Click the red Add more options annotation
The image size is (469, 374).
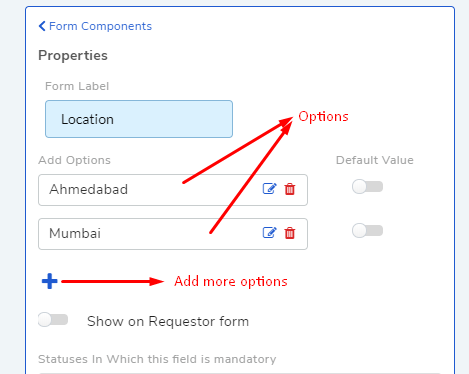click(231, 282)
